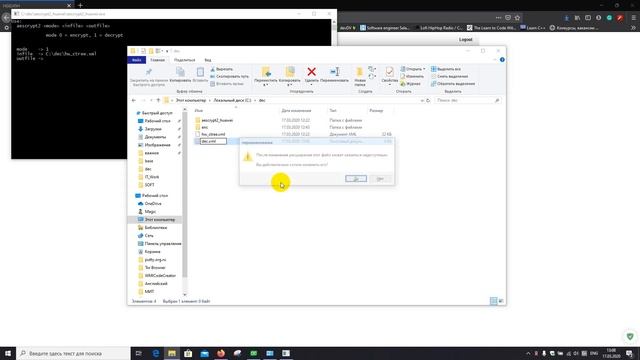This screenshot has width=640, height=360.
Task: Open the Tor Browser folder in the navigation pane
Action: point(155,268)
